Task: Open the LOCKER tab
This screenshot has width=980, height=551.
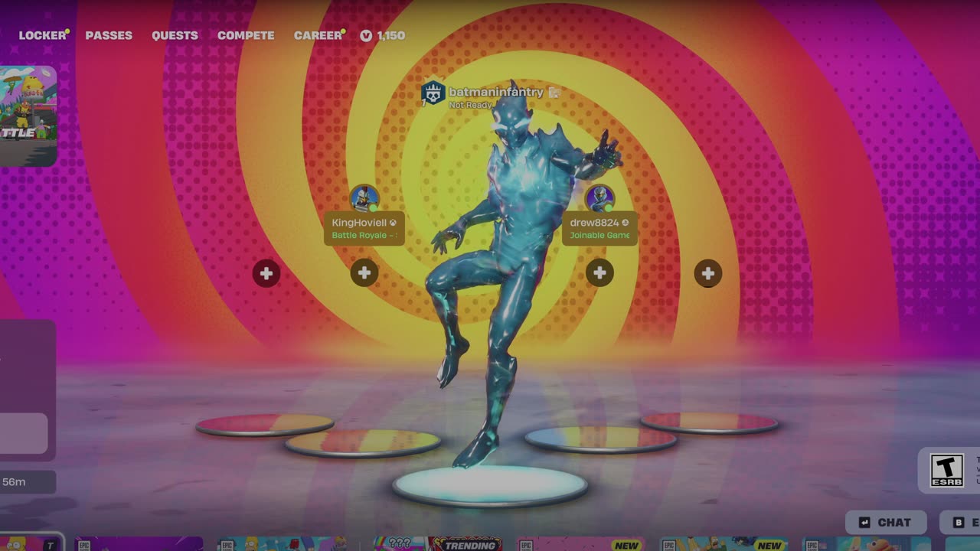Action: pos(43,35)
